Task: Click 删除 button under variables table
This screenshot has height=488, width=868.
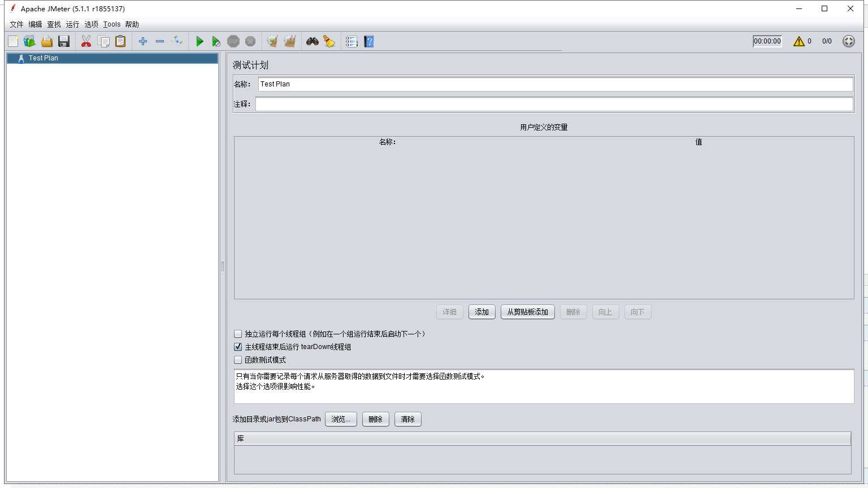Action: point(573,312)
